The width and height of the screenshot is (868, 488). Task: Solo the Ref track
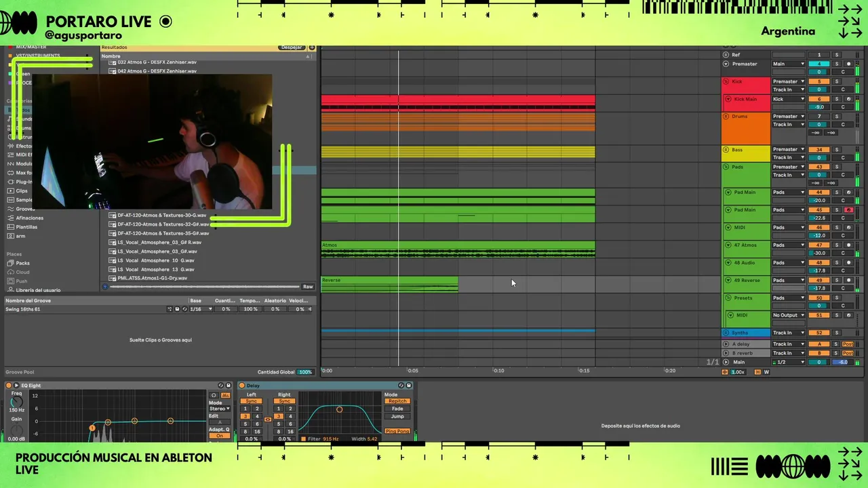[x=836, y=55]
